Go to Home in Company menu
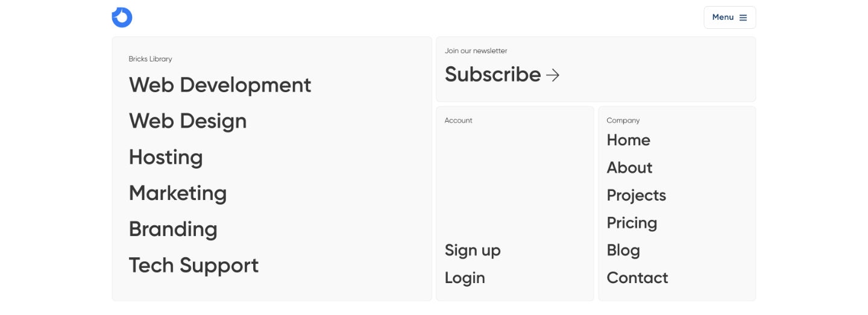Screen dimensions: 868x315 [628, 140]
